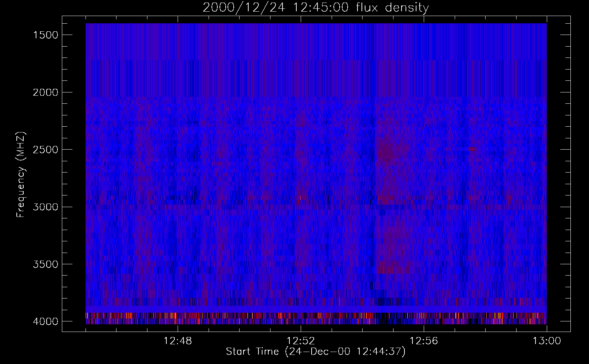This screenshot has height=364, width=589.
Task: Click the 3500 frequency tick label
Action: point(45,264)
